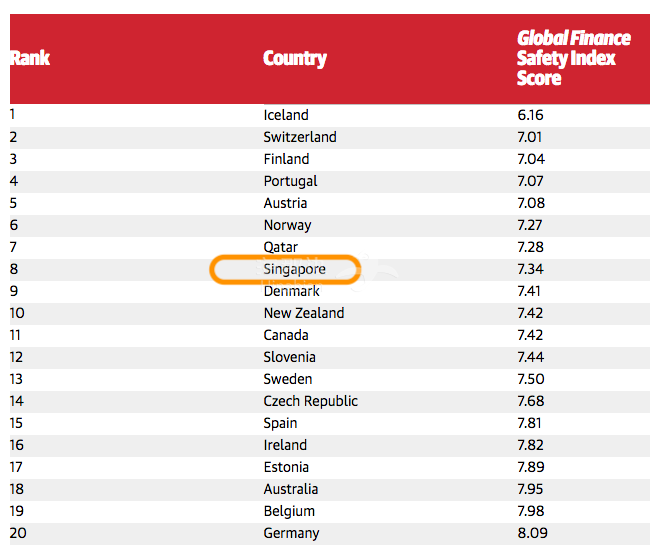
Task: Click Iceland's score of 6.16
Action: point(530,115)
